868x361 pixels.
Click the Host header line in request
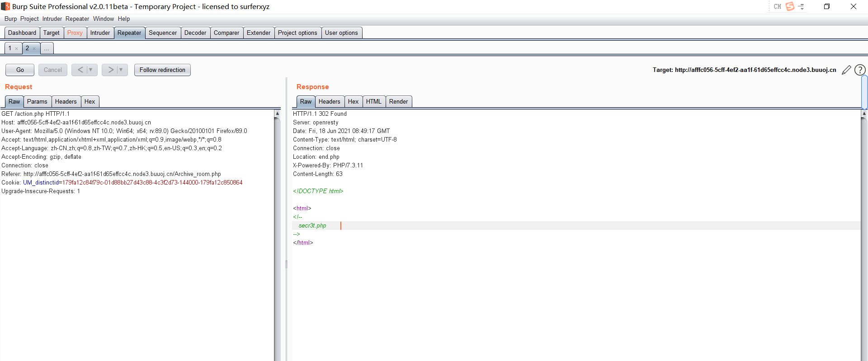tap(76, 123)
